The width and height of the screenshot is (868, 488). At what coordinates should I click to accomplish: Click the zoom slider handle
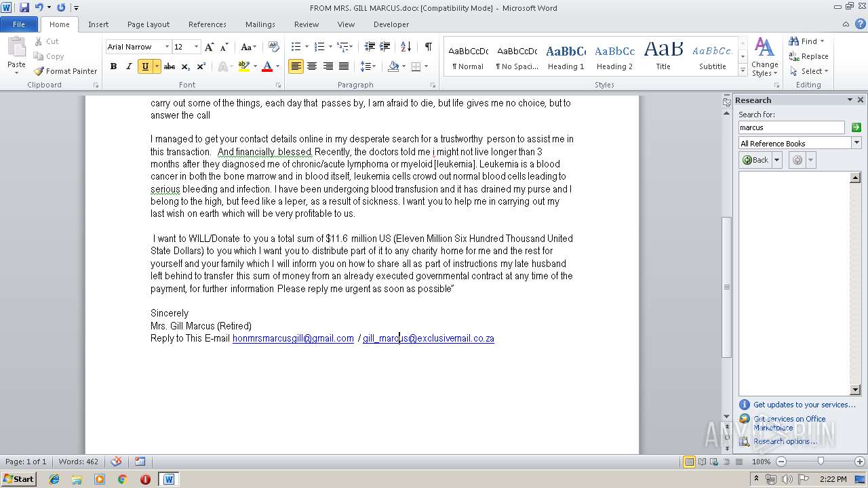coord(821,462)
